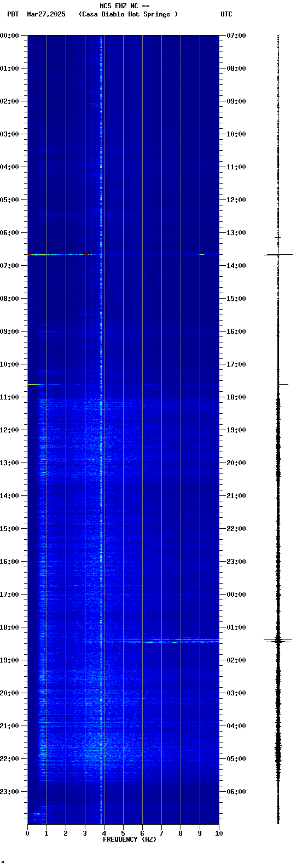
Task: Click the 'FREQUENCY (HZ)' axis title
Action: [130, 840]
